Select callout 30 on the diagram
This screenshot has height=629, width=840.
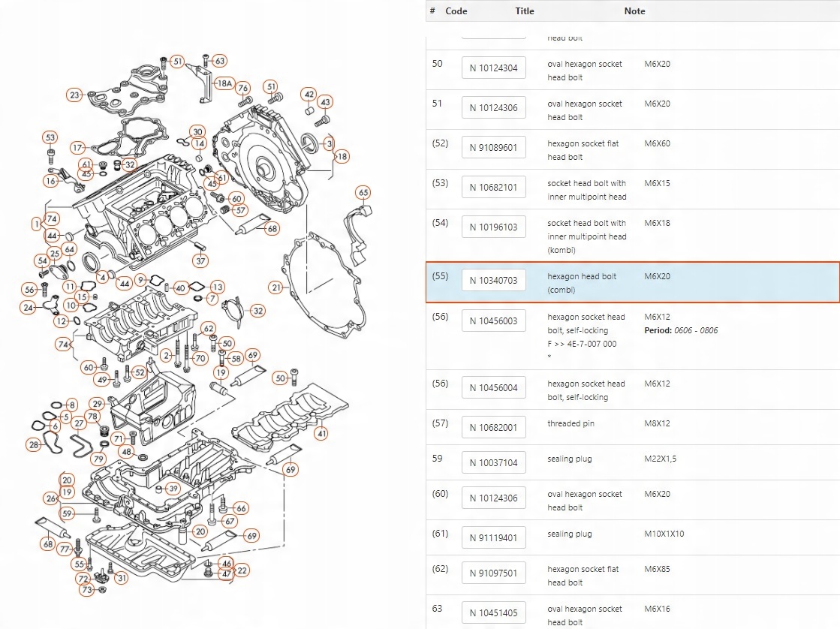(x=197, y=132)
